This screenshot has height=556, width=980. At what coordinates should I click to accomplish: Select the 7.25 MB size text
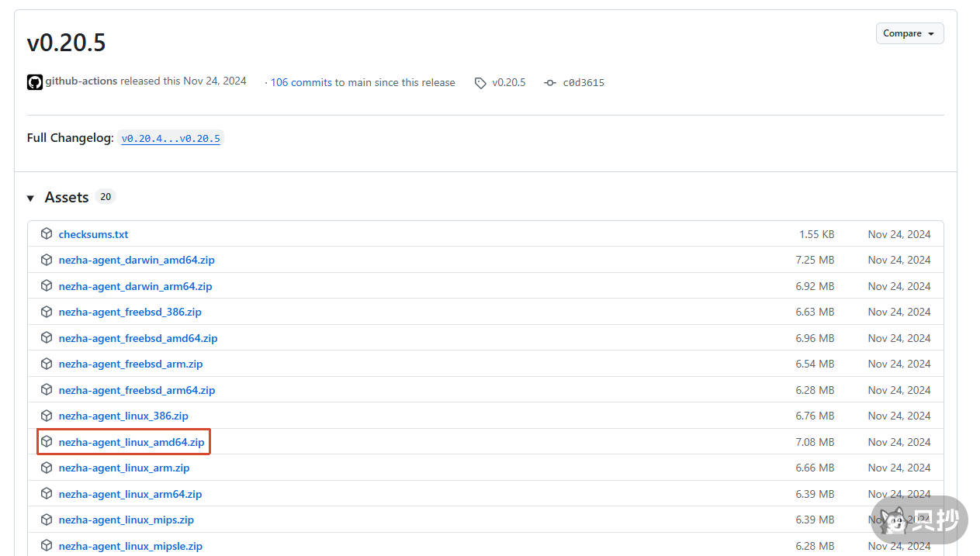point(815,261)
